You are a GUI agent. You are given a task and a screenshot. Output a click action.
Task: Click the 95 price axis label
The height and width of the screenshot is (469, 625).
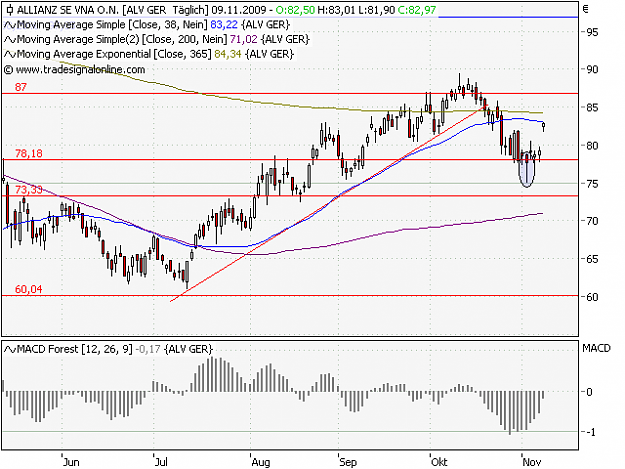coord(592,32)
